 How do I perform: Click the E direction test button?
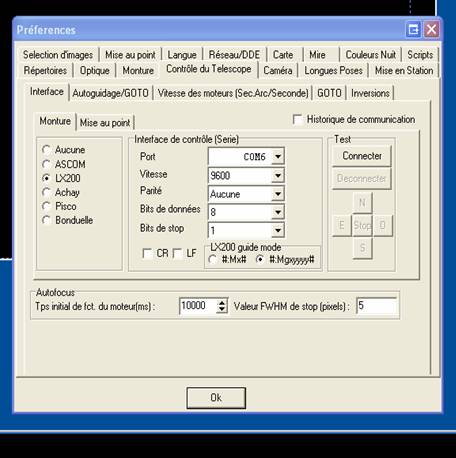click(x=342, y=226)
